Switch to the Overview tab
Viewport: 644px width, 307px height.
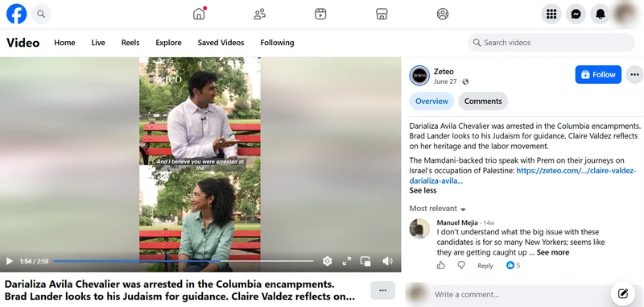pyautogui.click(x=431, y=101)
